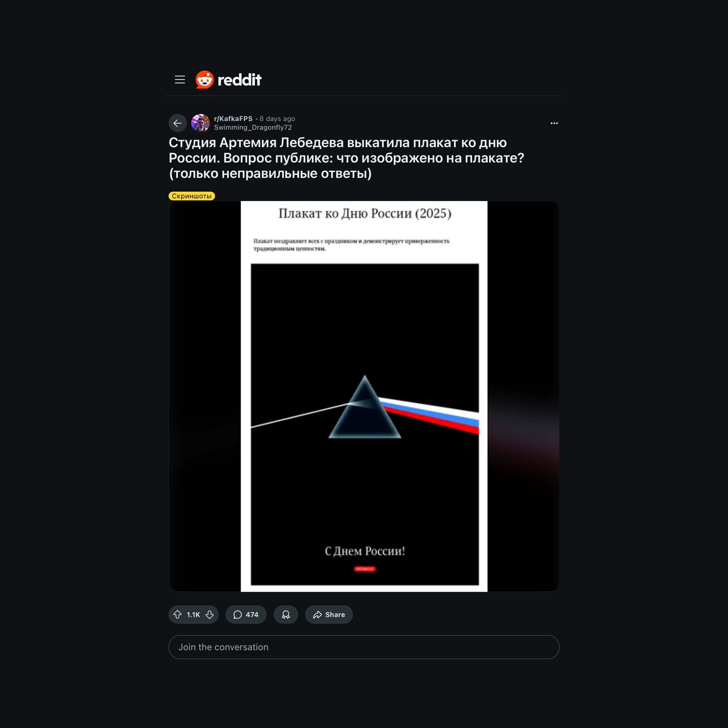
Task: Open the hamburger navigation menu
Action: point(180,80)
